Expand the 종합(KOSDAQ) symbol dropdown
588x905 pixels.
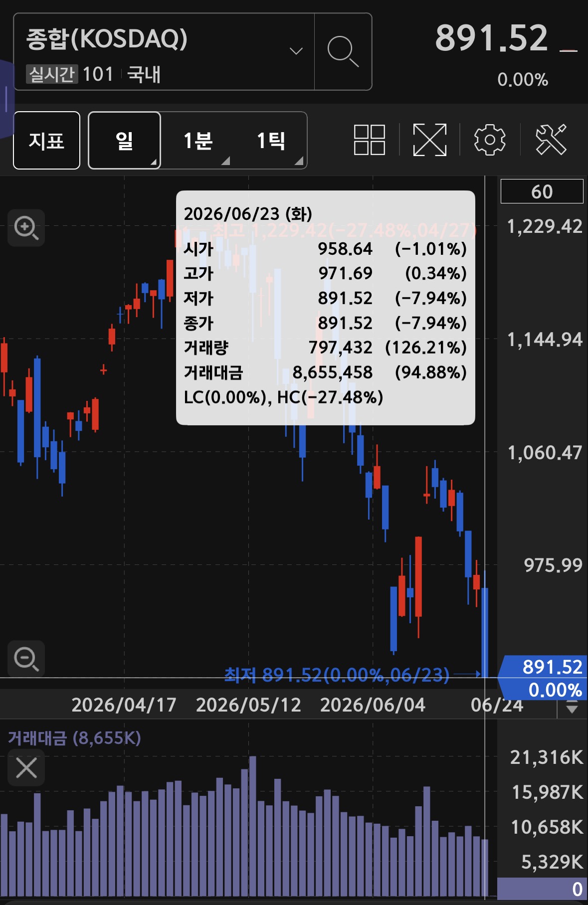tap(296, 51)
